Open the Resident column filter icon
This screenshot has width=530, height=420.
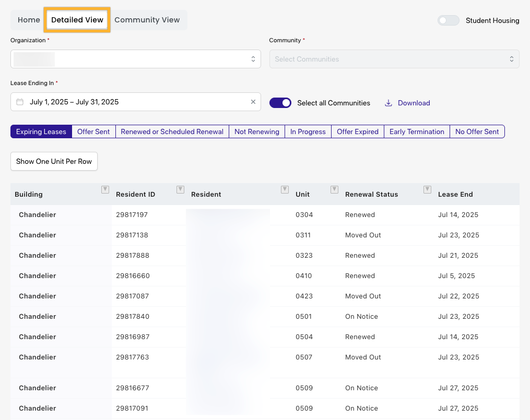285,189
